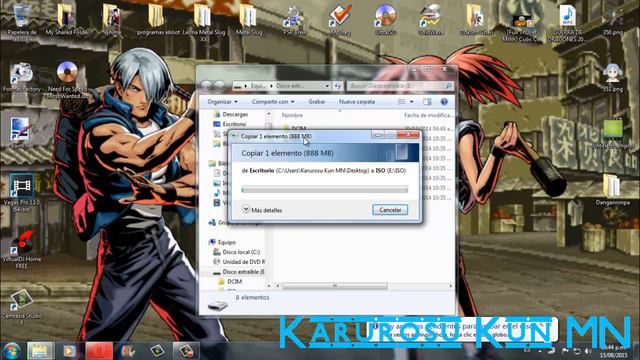Launch Camtasia Studio 8 desktop shortcut
The image size is (640, 360).
[x=22, y=306]
